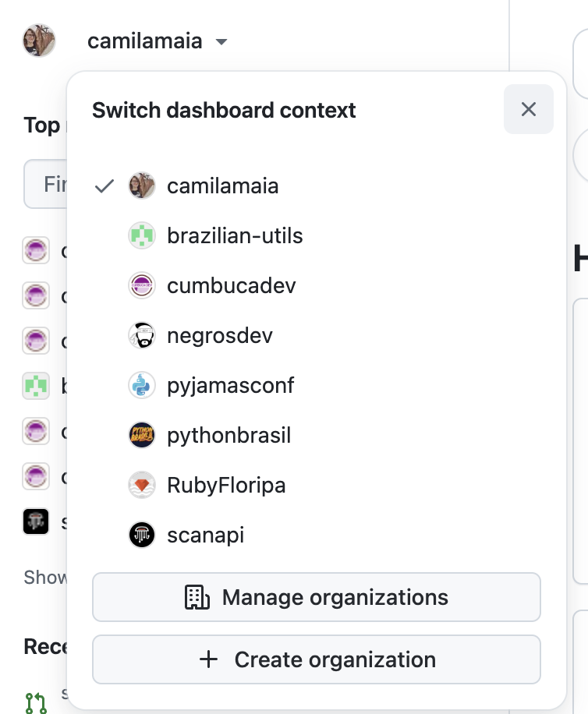Click the pythonbrasil organization avatar
The height and width of the screenshot is (714, 588).
click(142, 435)
